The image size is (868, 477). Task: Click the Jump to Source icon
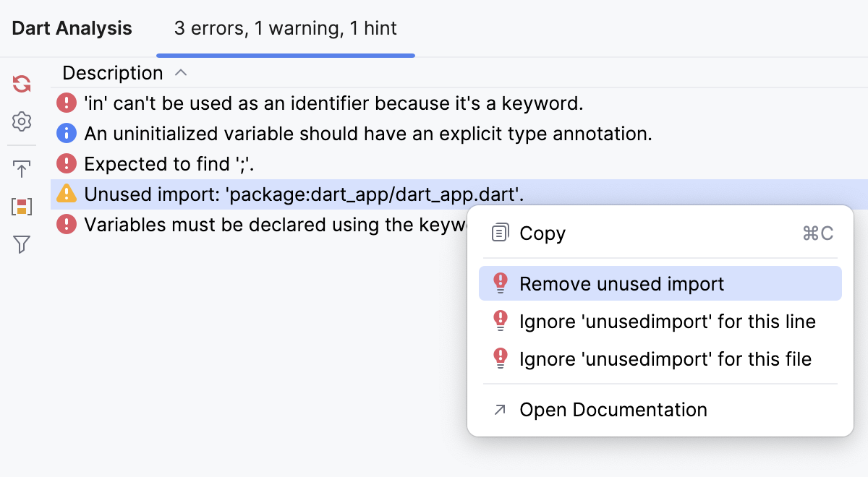tap(21, 168)
